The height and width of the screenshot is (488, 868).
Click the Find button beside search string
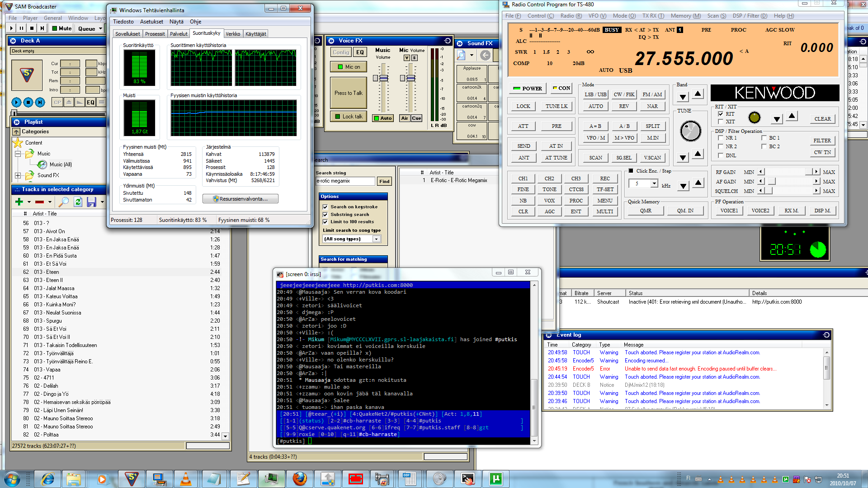point(384,181)
